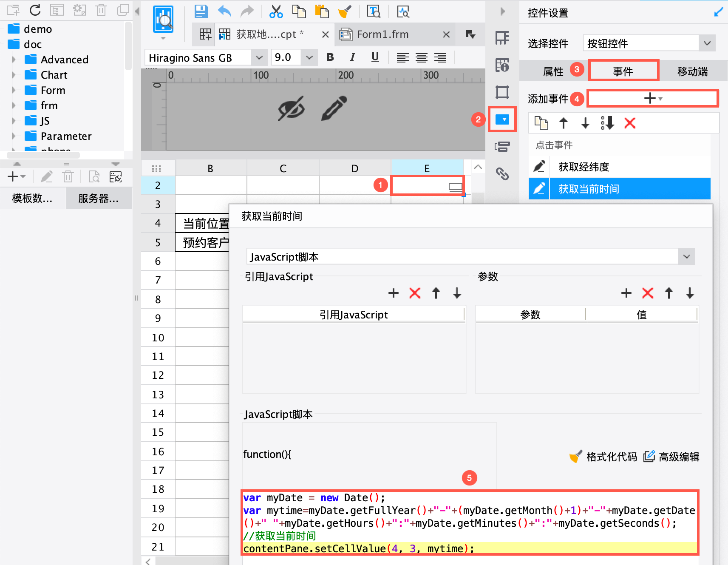Open the font size 9.0 dropdown
Image resolution: width=728 pixels, height=565 pixels.
tap(309, 57)
